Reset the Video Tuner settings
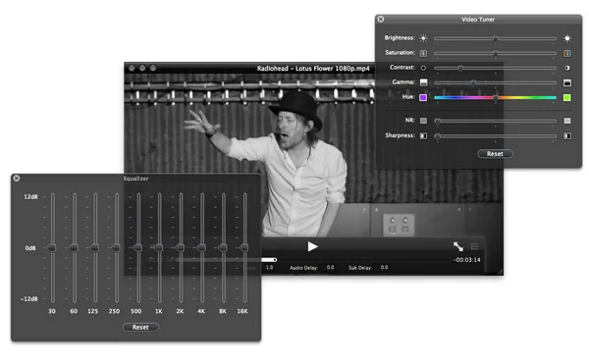 495,154
